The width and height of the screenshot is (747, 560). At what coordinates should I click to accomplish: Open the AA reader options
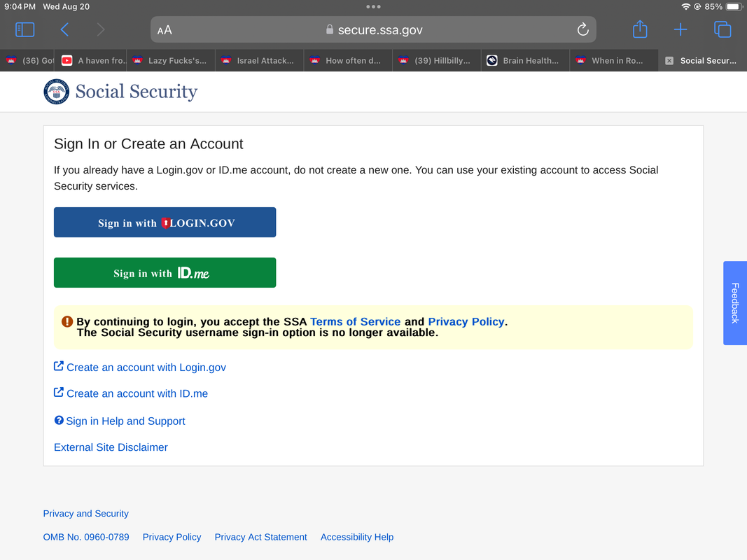pyautogui.click(x=165, y=30)
